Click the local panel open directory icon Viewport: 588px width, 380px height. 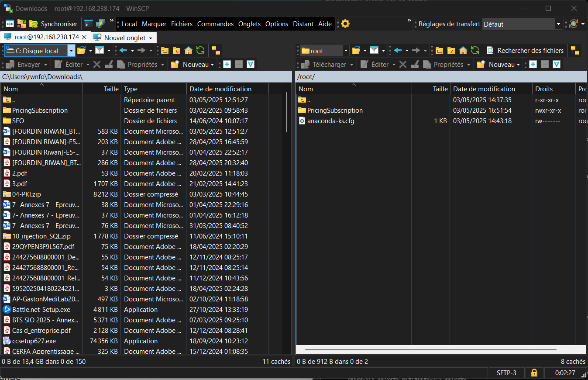[x=81, y=51]
